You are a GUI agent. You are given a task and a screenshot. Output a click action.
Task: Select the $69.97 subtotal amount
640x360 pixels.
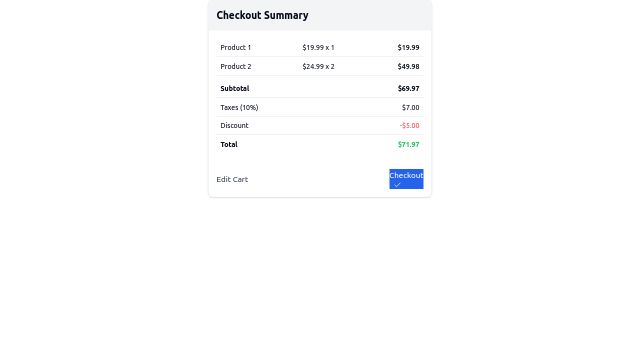(408, 88)
